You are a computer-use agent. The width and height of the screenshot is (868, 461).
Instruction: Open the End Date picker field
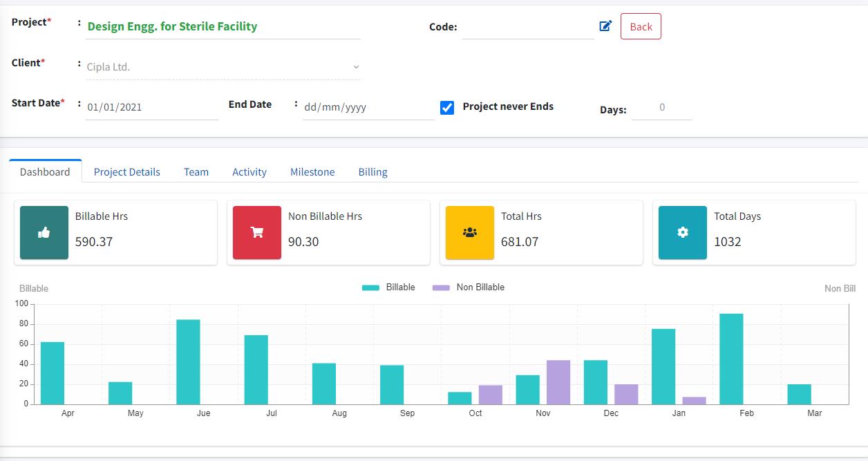pyautogui.click(x=368, y=107)
